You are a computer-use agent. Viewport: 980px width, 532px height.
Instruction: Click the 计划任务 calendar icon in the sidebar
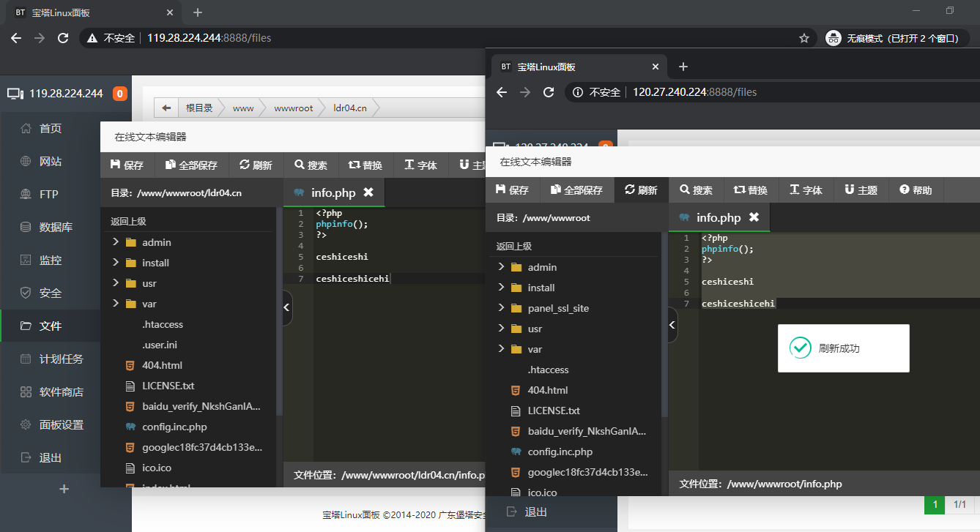coord(26,359)
